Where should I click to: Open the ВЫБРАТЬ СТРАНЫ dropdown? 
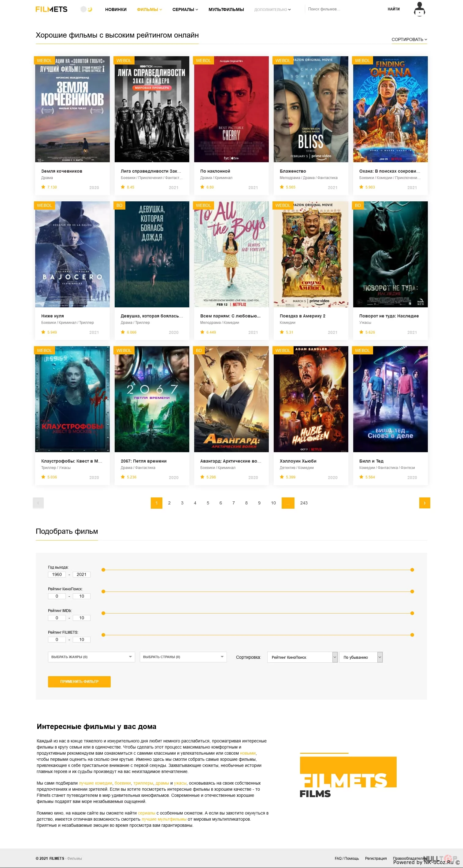183,657
